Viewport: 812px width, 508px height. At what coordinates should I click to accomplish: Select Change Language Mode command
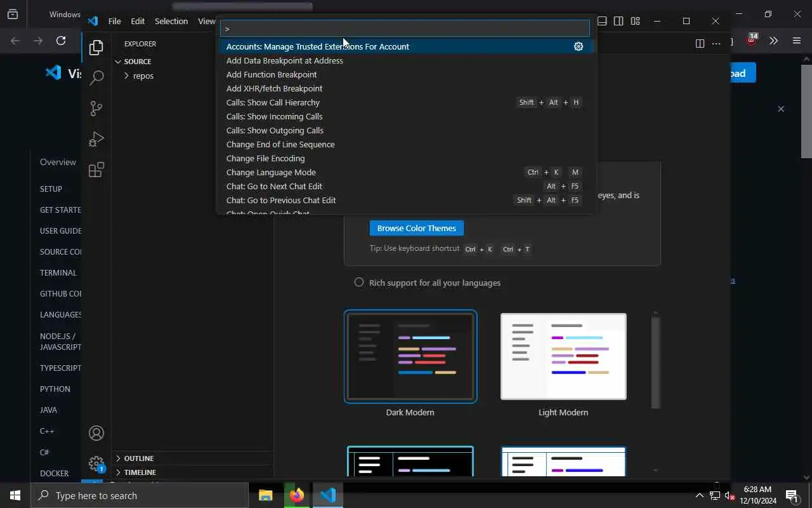(405, 172)
